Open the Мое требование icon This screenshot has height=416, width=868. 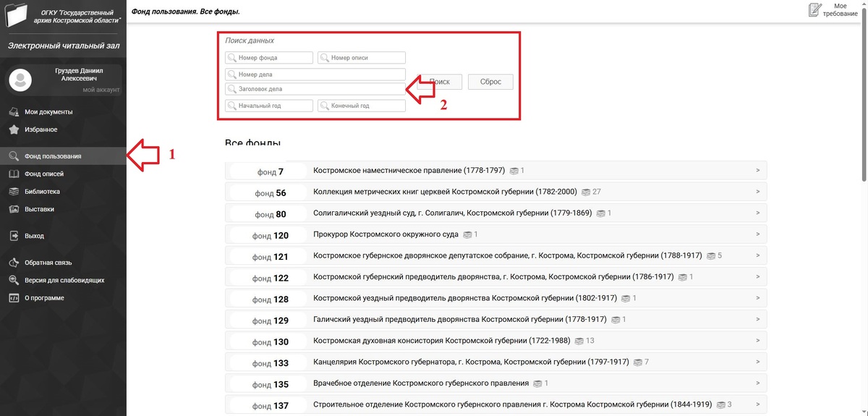[x=815, y=10]
